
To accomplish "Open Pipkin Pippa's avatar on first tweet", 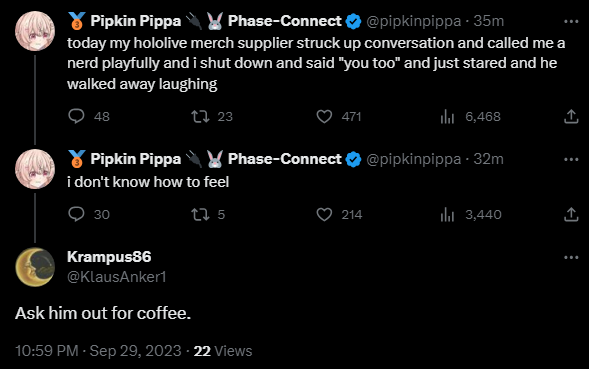I will click(35, 31).
